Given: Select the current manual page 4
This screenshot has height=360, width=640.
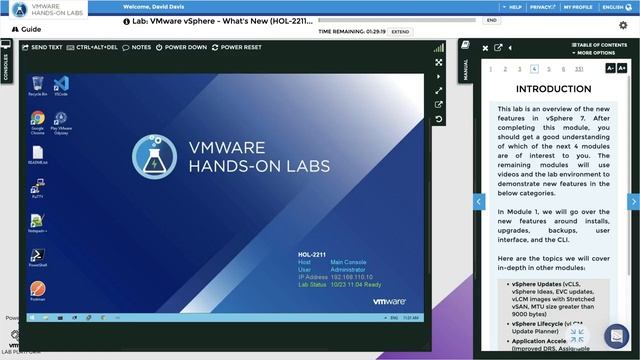Looking at the screenshot, I should click(x=534, y=69).
